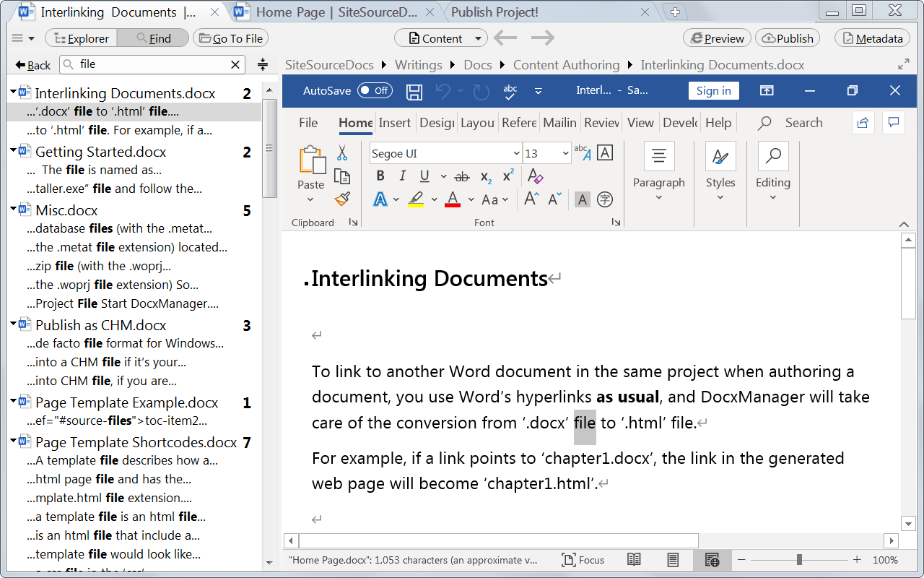
Task: Run the spelling check abc icon
Action: (x=510, y=91)
